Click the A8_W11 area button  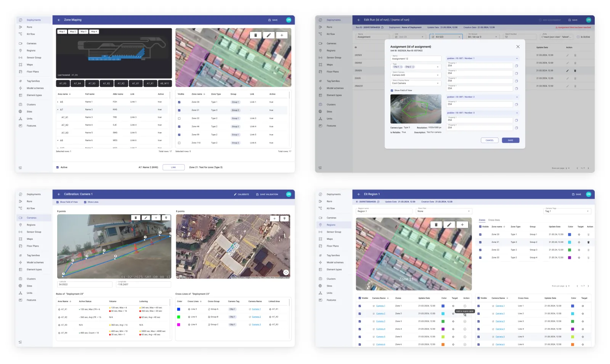pos(165,83)
